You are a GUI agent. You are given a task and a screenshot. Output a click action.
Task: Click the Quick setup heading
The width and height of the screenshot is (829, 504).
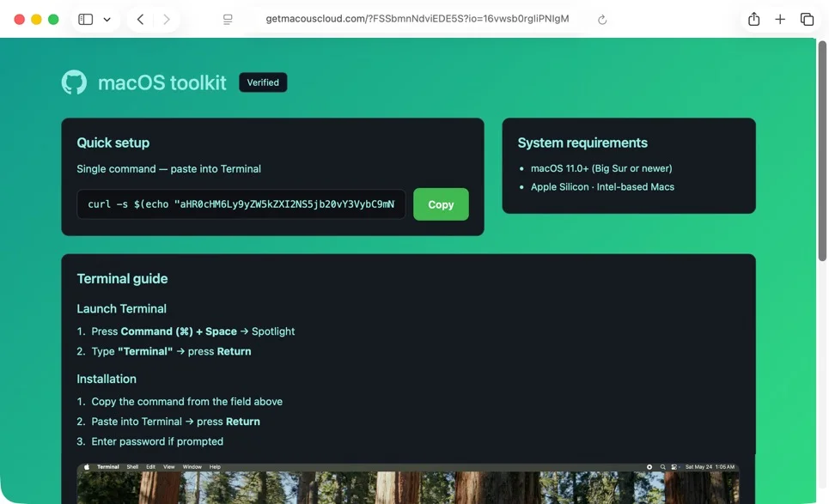click(x=113, y=143)
